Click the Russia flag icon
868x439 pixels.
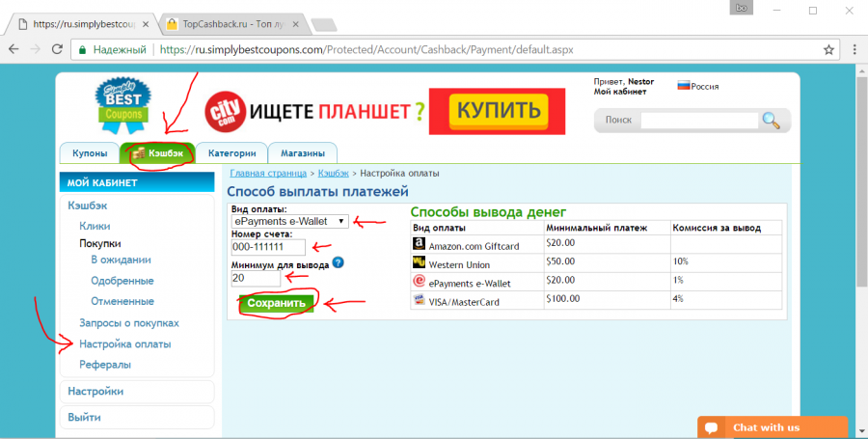coord(684,86)
